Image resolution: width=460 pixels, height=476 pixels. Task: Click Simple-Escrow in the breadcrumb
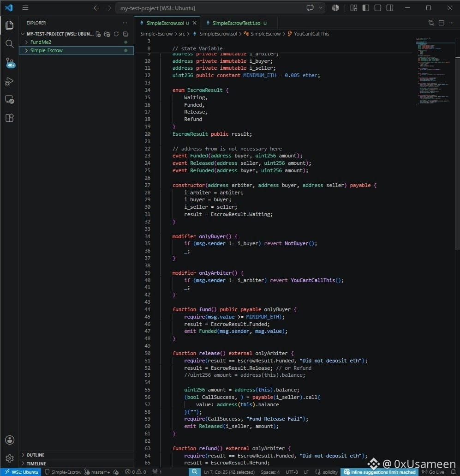pos(156,34)
